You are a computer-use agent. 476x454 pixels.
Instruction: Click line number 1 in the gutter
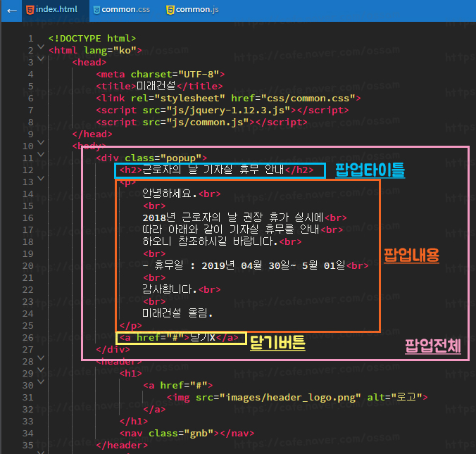[31, 39]
